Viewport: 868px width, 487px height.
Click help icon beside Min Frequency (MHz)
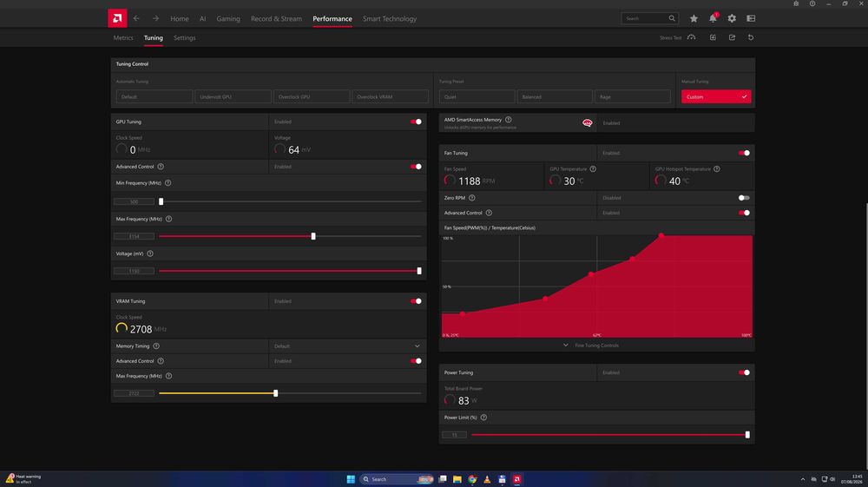click(x=168, y=182)
